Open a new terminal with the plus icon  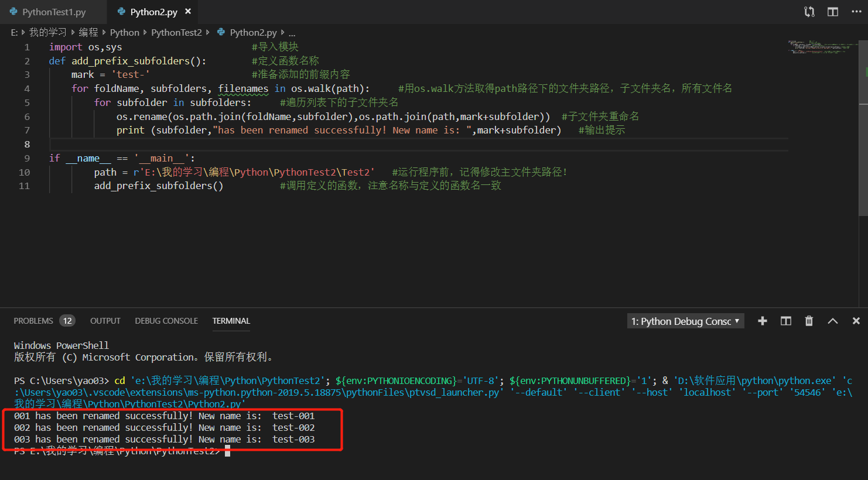point(762,320)
